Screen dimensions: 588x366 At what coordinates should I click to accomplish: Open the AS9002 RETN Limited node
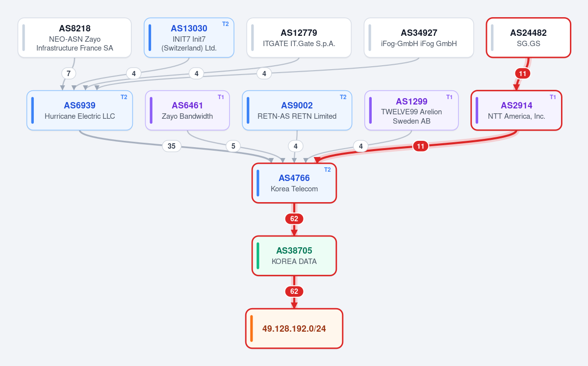(297, 110)
